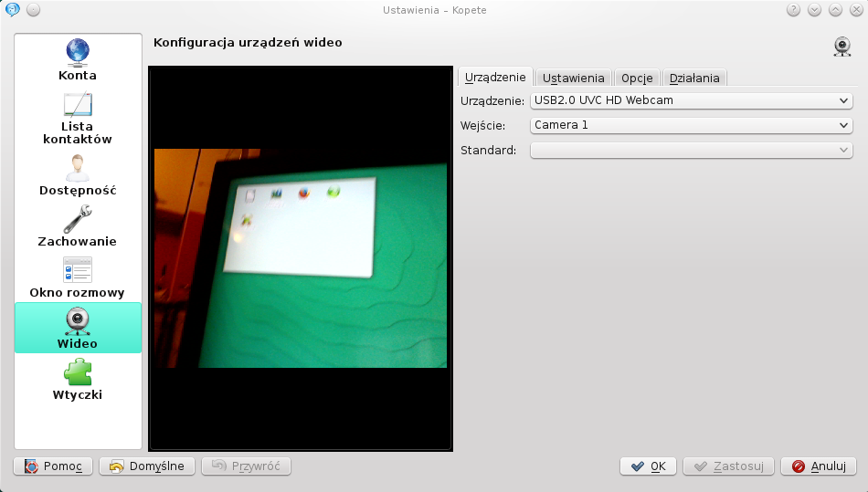The height and width of the screenshot is (492, 868).
Task: Expand the empty Standard dropdown
Action: (x=691, y=150)
